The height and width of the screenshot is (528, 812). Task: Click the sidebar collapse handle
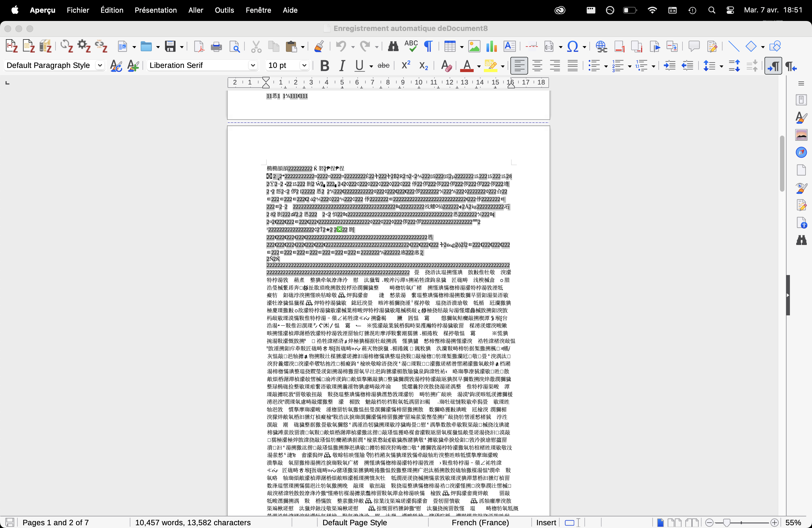tap(788, 295)
